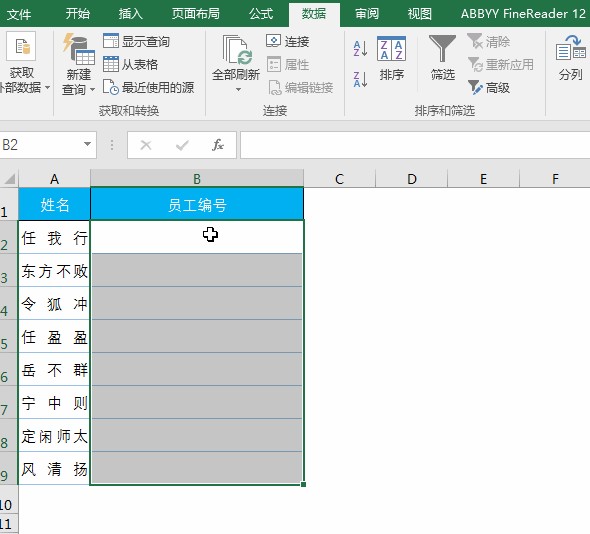590x534 pixels.
Task: Click into the formula bar input
Action: pyautogui.click(x=415, y=145)
